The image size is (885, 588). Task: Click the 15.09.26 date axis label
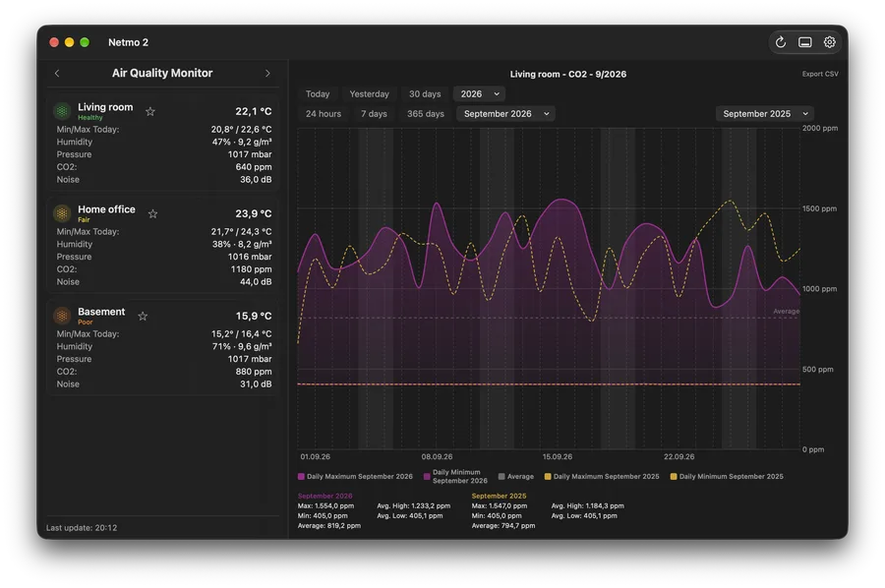[558, 457]
